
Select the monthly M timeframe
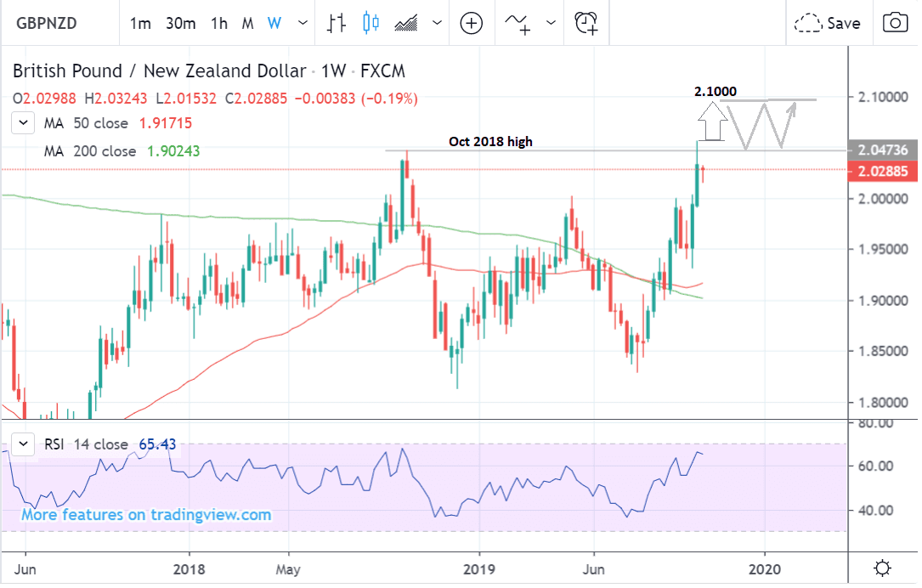[x=247, y=23]
